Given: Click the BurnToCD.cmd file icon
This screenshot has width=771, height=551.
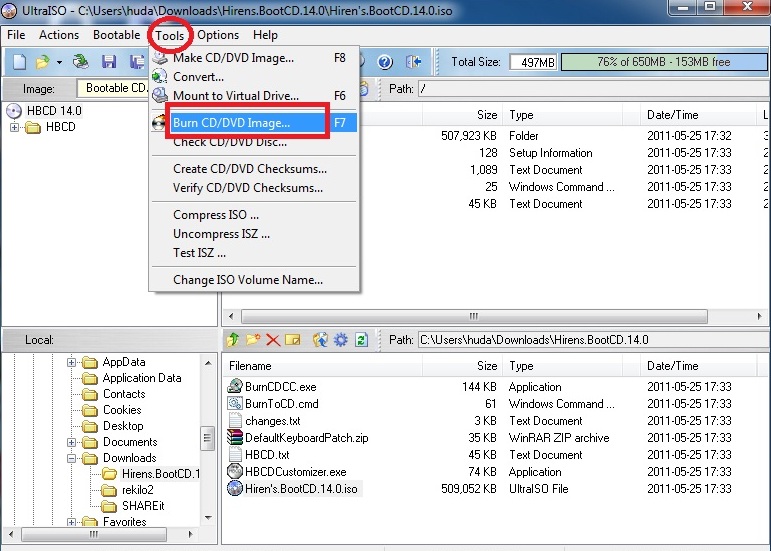Looking at the screenshot, I should click(x=235, y=404).
